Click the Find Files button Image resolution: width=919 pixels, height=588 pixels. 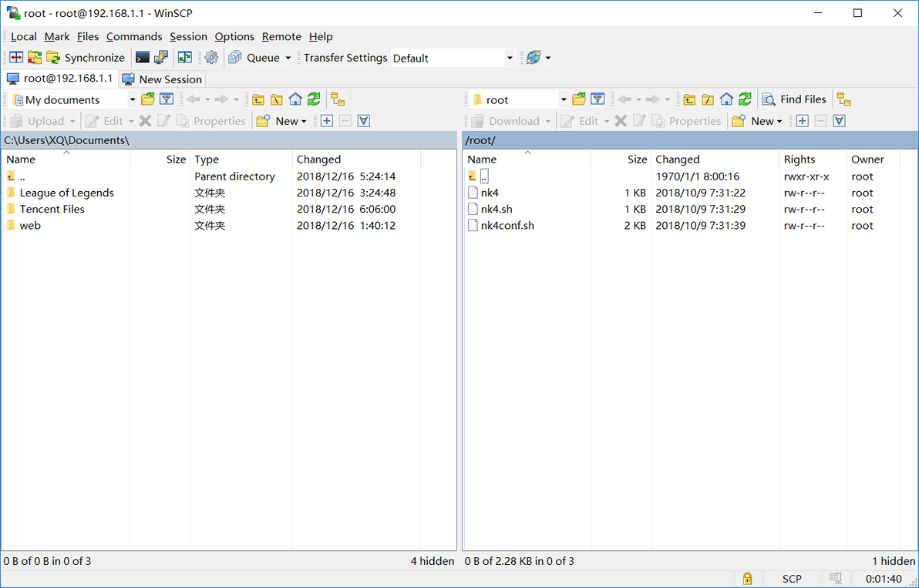pos(794,99)
